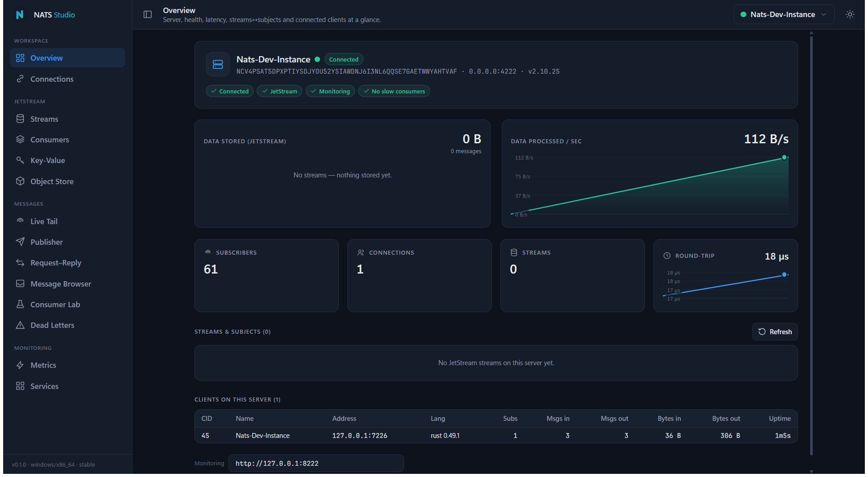The width and height of the screenshot is (868, 477).
Task: Open the Message Browser
Action: click(67, 284)
